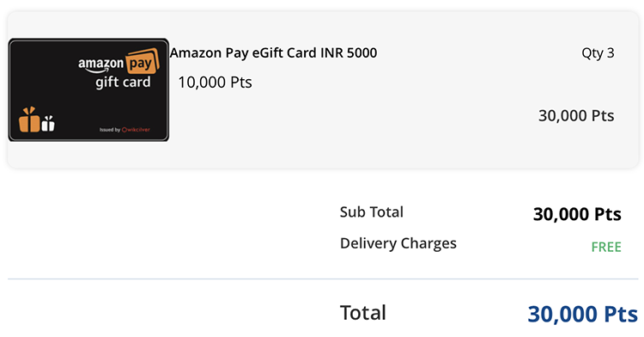Click the "gift card" text on the card image
The image size is (644, 337).
tap(123, 83)
